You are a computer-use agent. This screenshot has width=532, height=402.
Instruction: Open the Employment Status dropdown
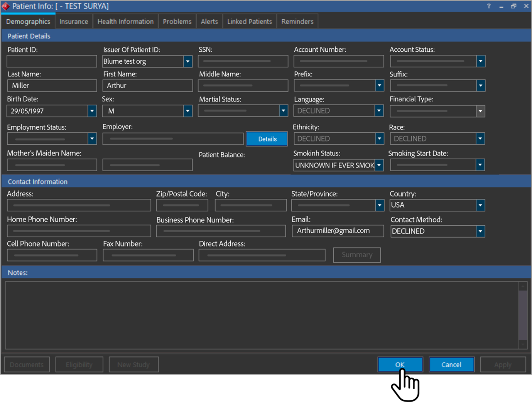(x=92, y=139)
